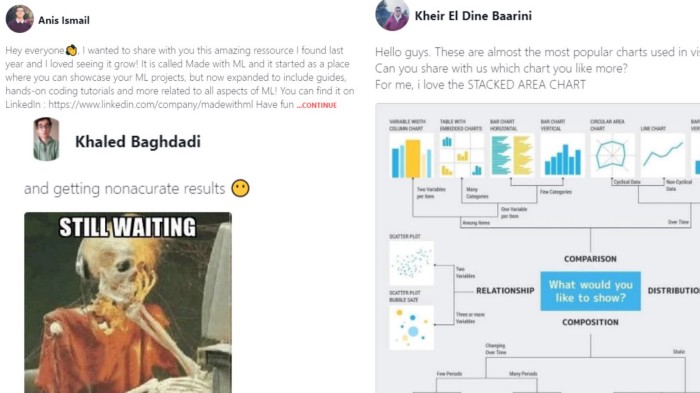Open the madewithml LinkedIn URL
The height and width of the screenshot is (393, 700).
(150, 105)
